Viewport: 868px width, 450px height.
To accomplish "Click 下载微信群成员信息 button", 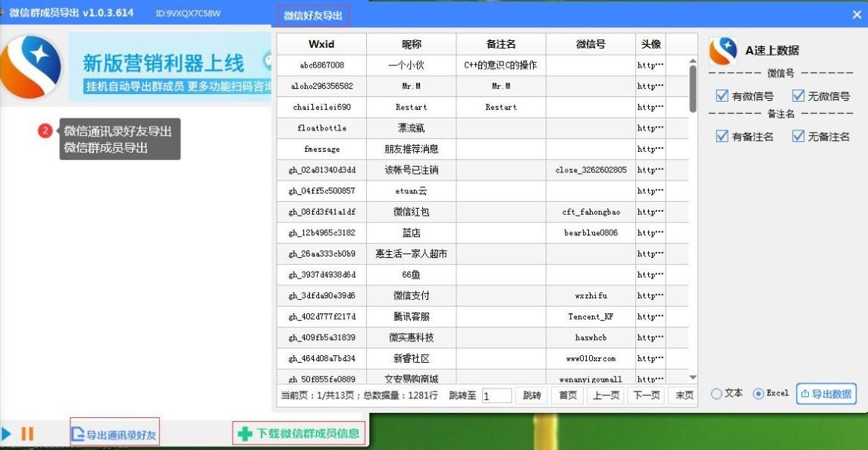I will pos(299,433).
